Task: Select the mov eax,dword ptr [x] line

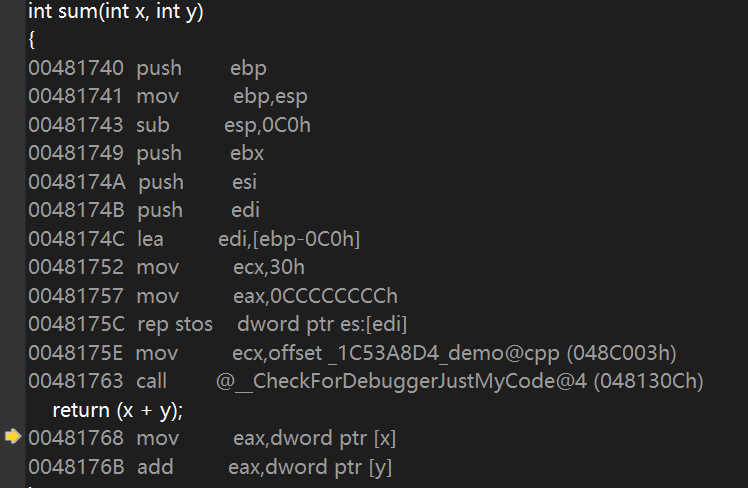Action: point(212,438)
